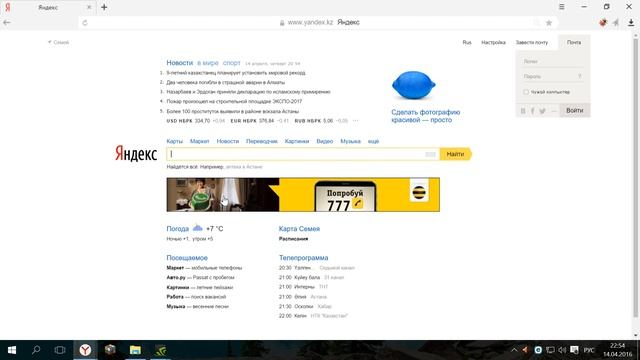Image resolution: width=640 pixels, height=360 pixels.
Task: Click volume speaker icon in system tray
Action: point(562,350)
